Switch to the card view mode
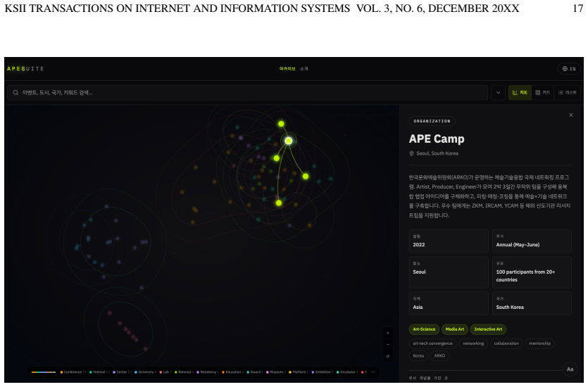 [x=543, y=93]
